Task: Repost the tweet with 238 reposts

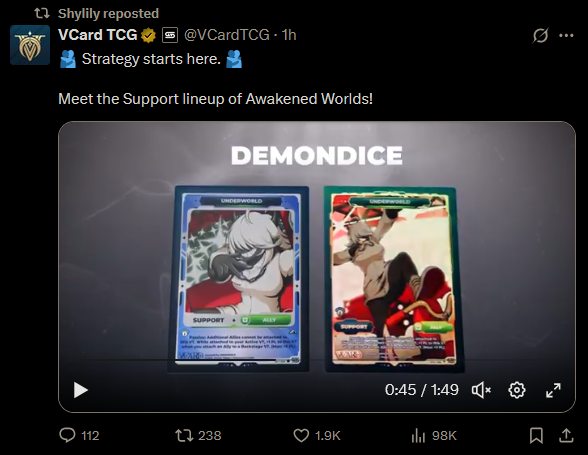Action: (198, 435)
